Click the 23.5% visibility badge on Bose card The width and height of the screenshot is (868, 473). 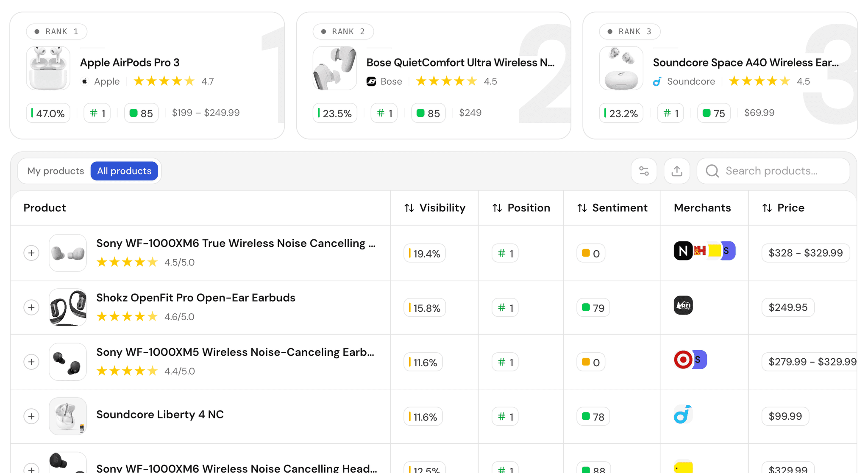tap(335, 113)
